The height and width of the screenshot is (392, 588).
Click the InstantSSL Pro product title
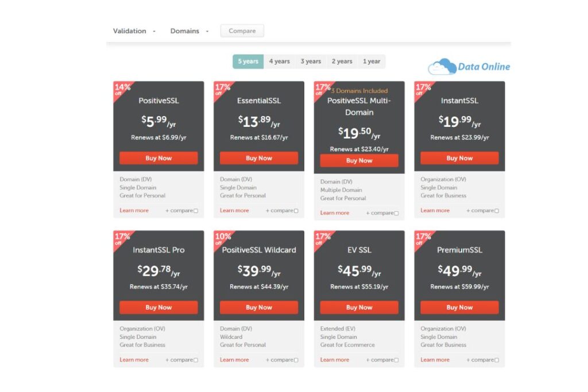point(158,250)
